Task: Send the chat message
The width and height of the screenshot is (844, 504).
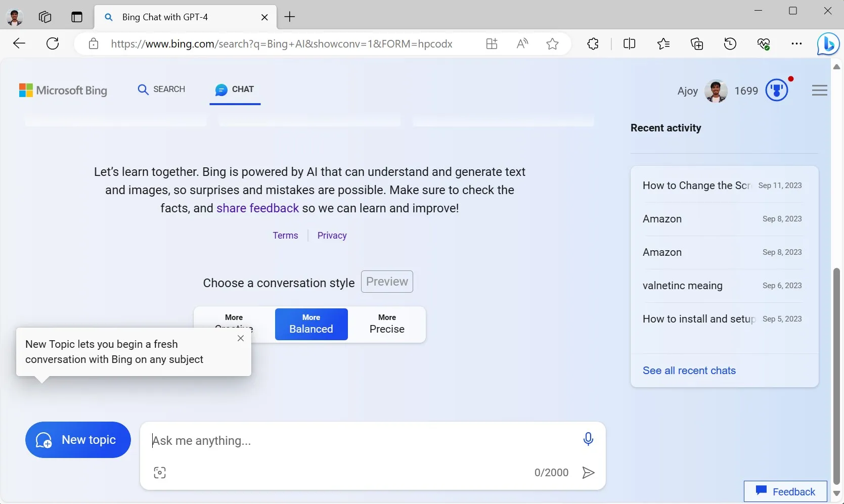Action: (588, 473)
